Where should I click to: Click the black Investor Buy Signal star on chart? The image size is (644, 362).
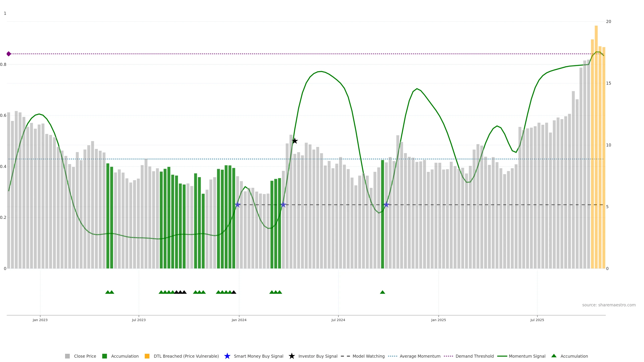coord(295,141)
